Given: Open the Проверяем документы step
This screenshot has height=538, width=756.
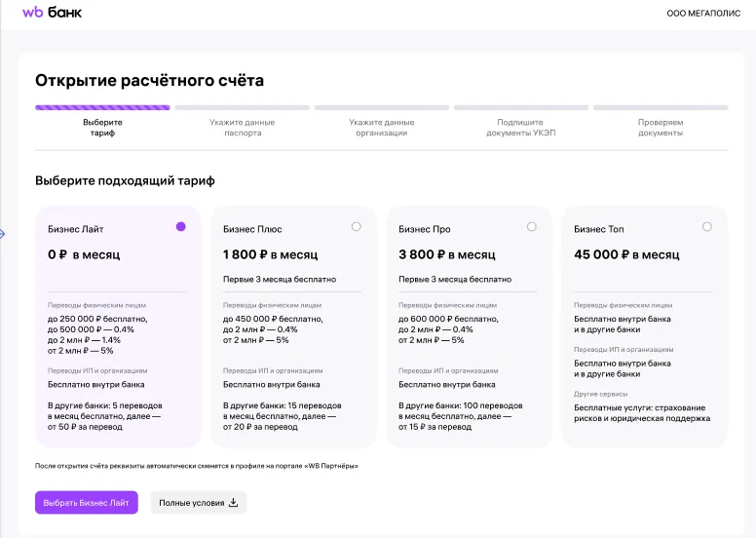Looking at the screenshot, I should coord(661,127).
